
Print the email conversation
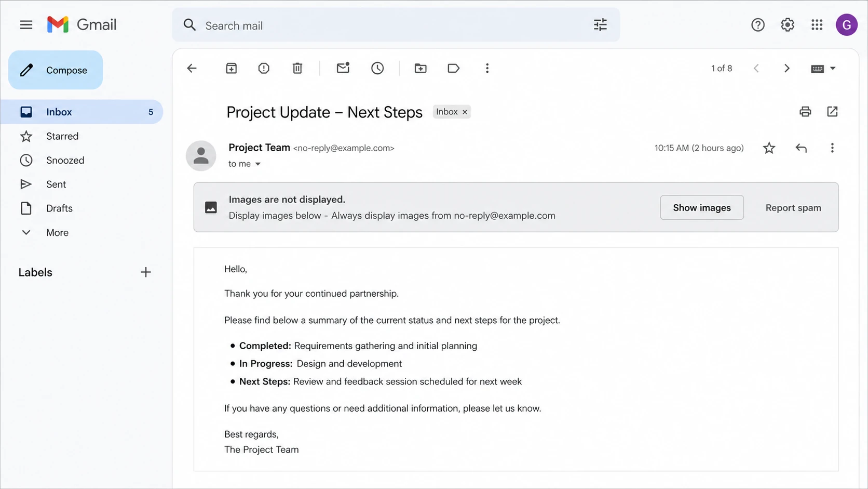(x=805, y=111)
